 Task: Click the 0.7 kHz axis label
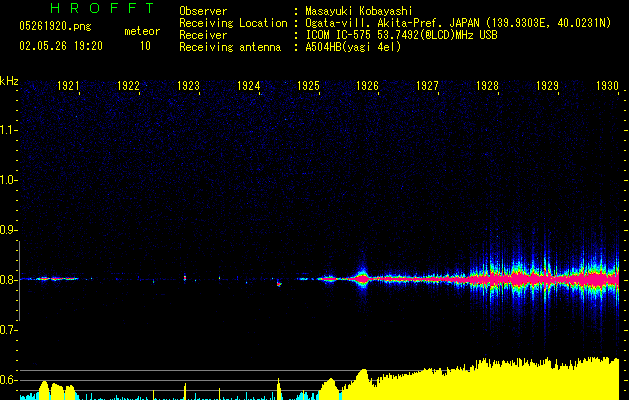tap(7, 330)
